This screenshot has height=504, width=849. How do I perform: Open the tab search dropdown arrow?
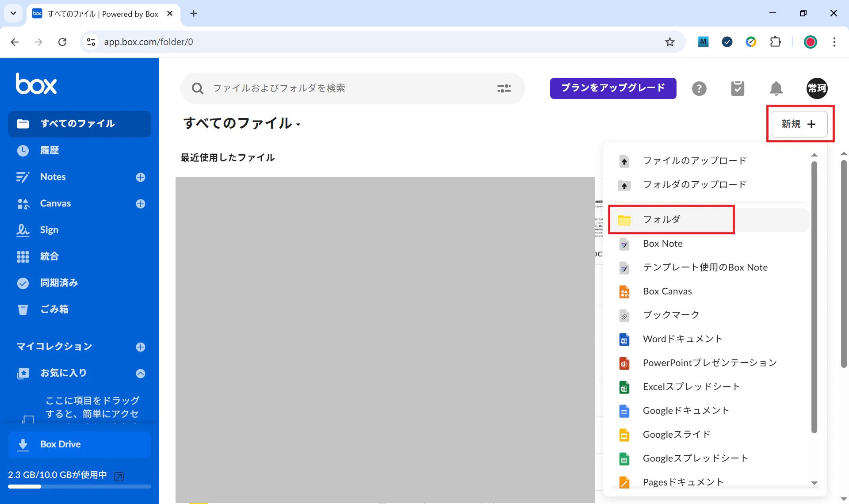(x=13, y=13)
